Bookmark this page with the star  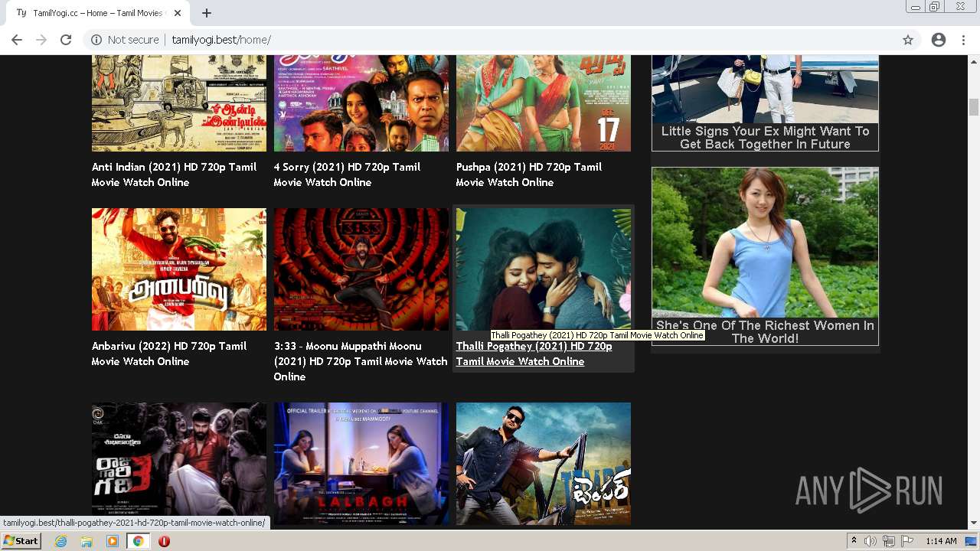[x=908, y=40]
